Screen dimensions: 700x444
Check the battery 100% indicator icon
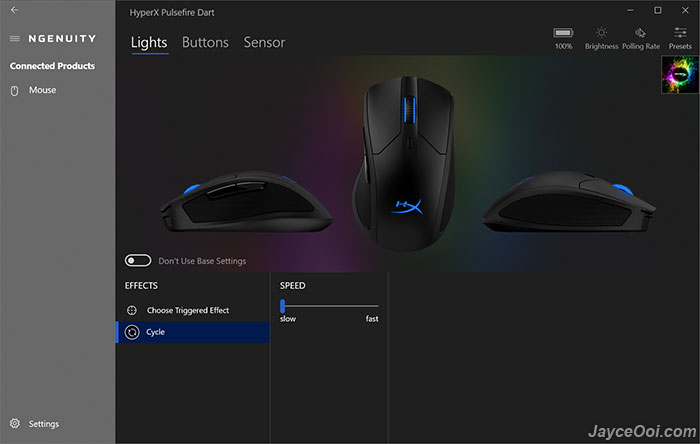(x=563, y=33)
